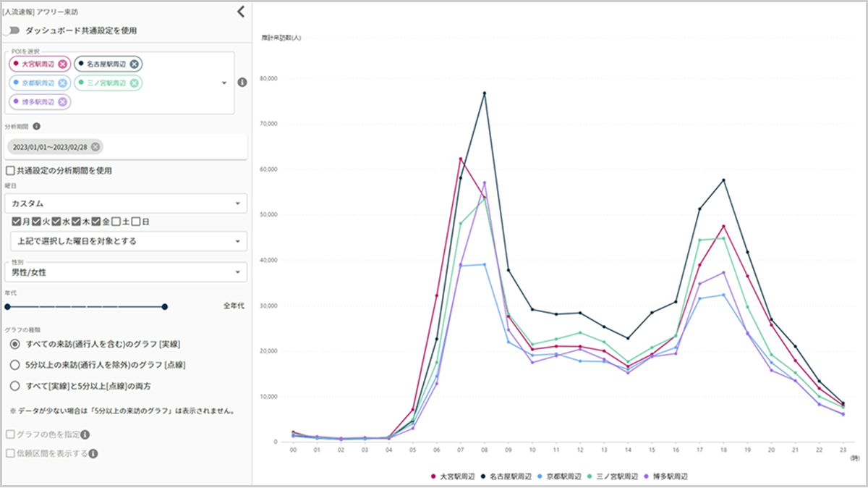Click the info icon beside the POI selector

pyautogui.click(x=242, y=83)
